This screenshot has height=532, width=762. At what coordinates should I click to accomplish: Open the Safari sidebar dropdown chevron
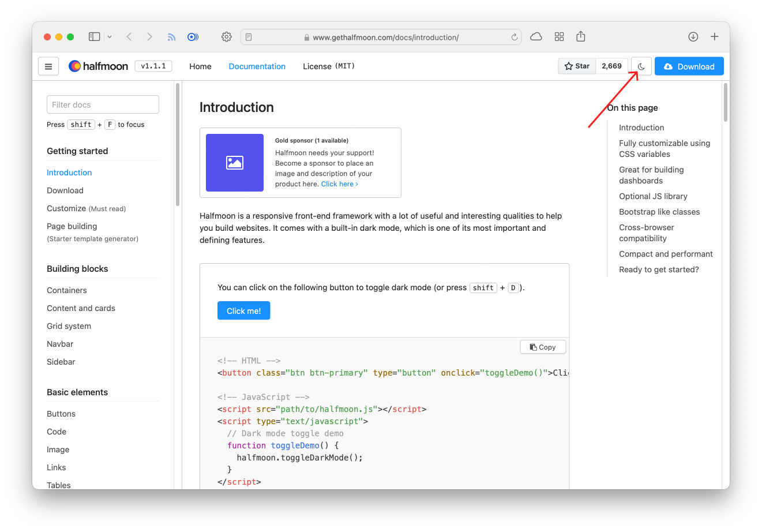(110, 37)
